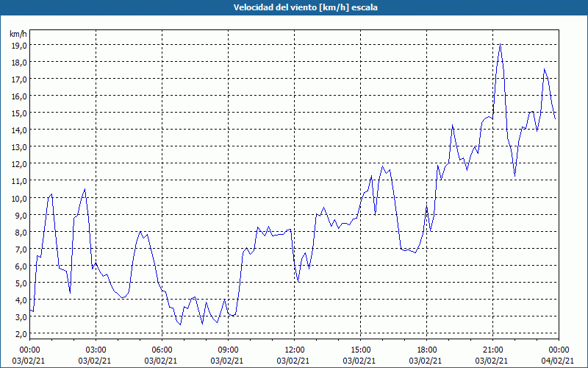Click the title 'Velocidad del viento [km/h] escala'
The image size is (588, 368).
coord(305,7)
